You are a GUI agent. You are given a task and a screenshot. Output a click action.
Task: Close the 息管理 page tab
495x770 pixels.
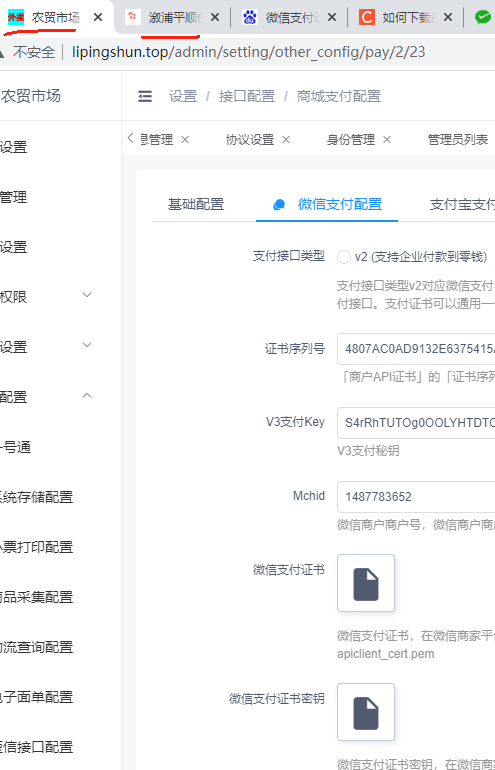(x=185, y=140)
